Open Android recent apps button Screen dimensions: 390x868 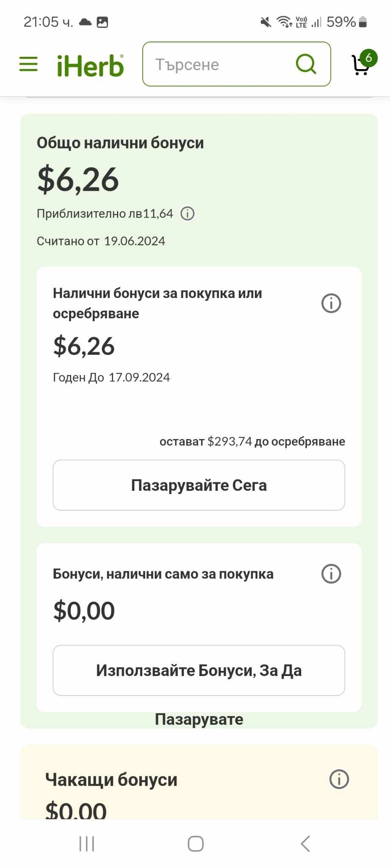[87, 844]
